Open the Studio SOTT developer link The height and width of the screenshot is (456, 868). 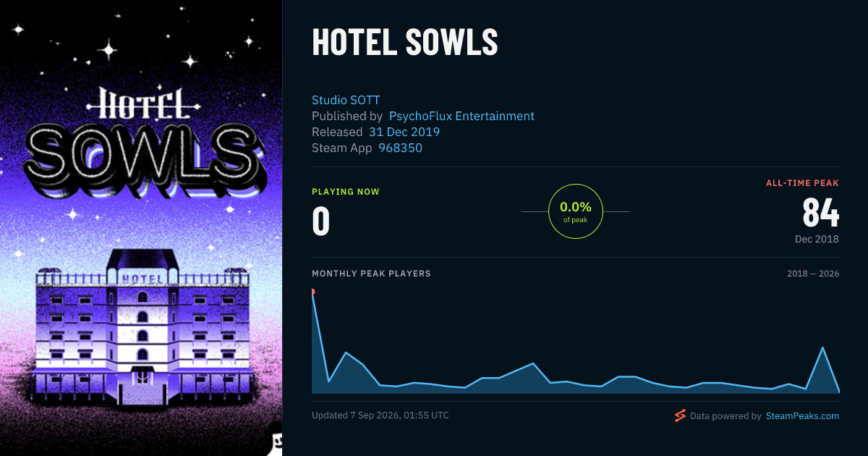click(x=346, y=100)
